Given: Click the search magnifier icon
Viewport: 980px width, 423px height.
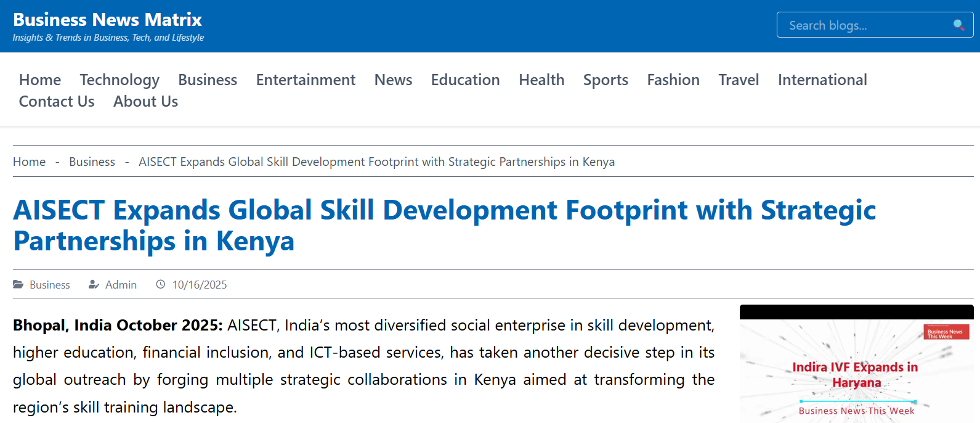Looking at the screenshot, I should tap(958, 25).
